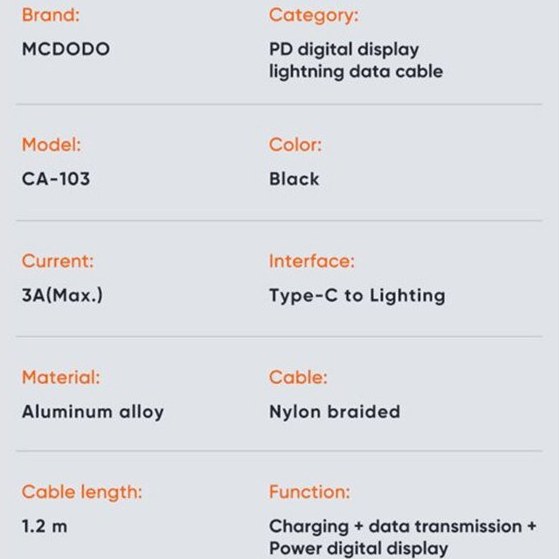
Task: Select the Aluminum alloy value
Action: point(93,412)
